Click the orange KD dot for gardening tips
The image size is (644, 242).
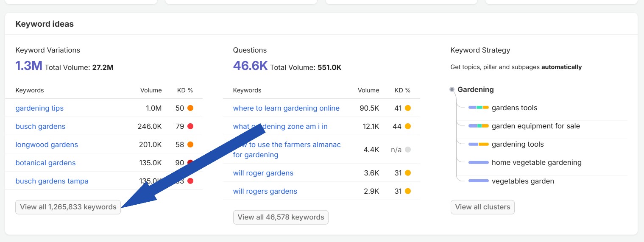click(190, 108)
